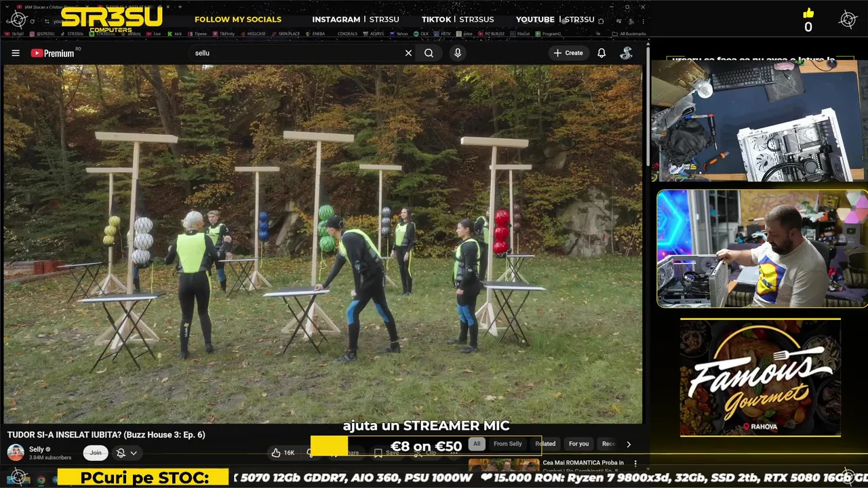Open the ENEBA bookmark
This screenshot has height=488, width=868.
point(315,34)
